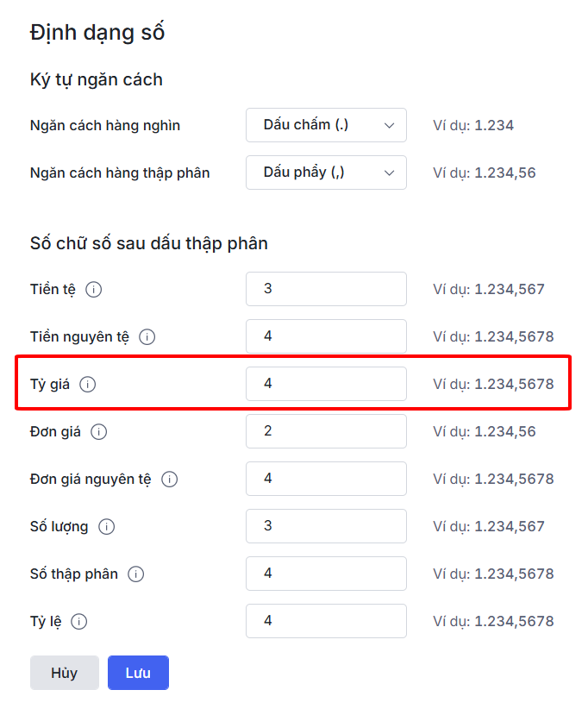Click the Tỷ lệ input field
The image size is (588, 715).
coord(326,621)
